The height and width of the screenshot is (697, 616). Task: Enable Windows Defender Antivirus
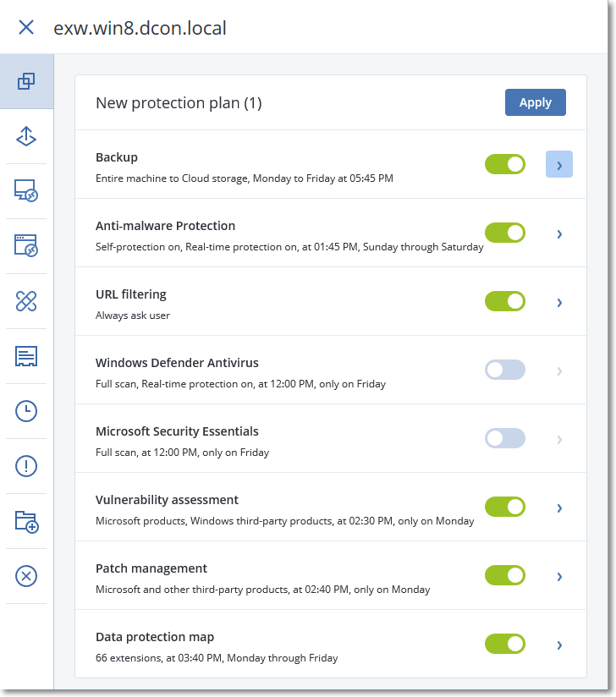505,370
